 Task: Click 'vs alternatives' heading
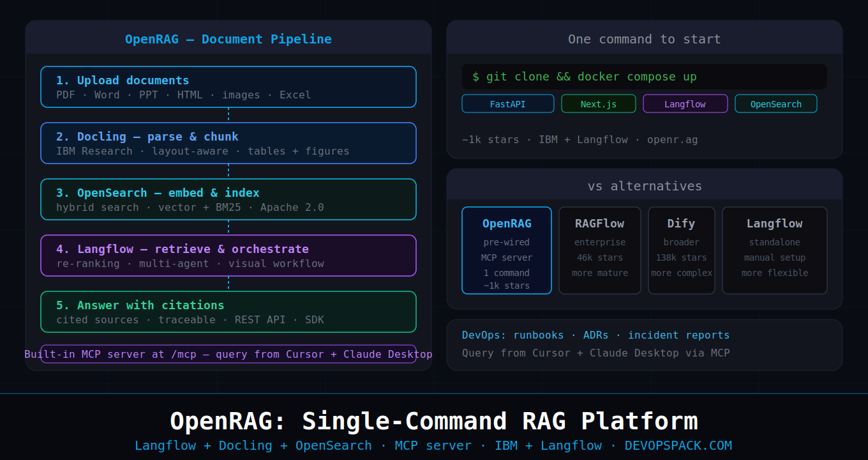click(x=645, y=186)
